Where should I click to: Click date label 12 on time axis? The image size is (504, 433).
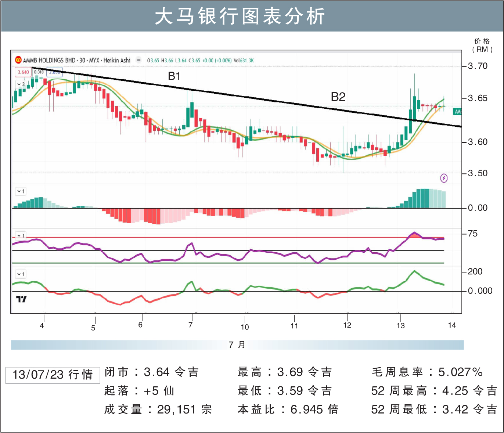pyautogui.click(x=347, y=325)
